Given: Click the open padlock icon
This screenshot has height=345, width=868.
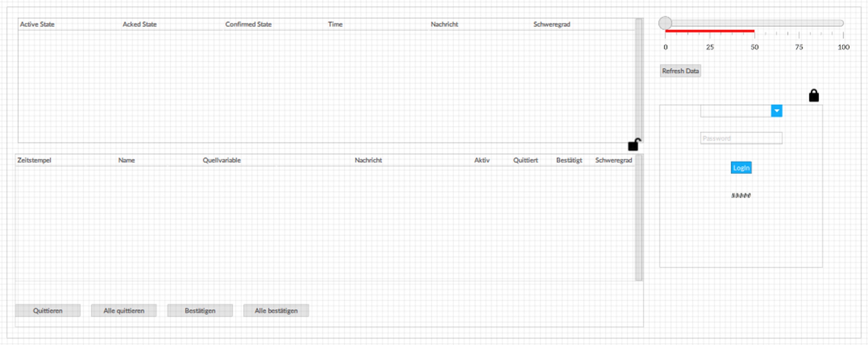Looking at the screenshot, I should [x=634, y=144].
